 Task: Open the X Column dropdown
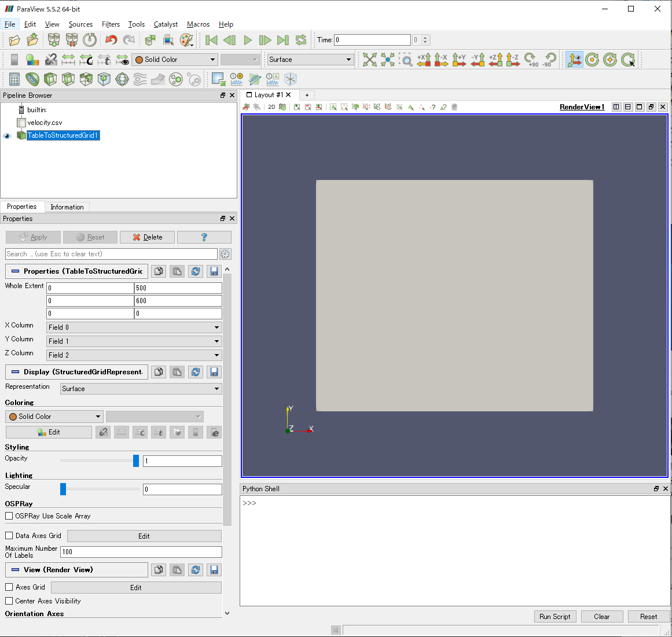pos(134,327)
